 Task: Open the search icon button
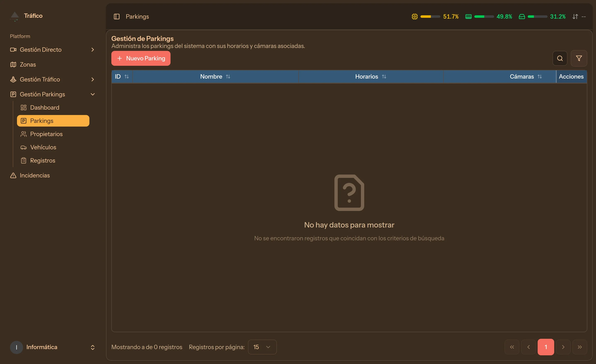(560, 58)
